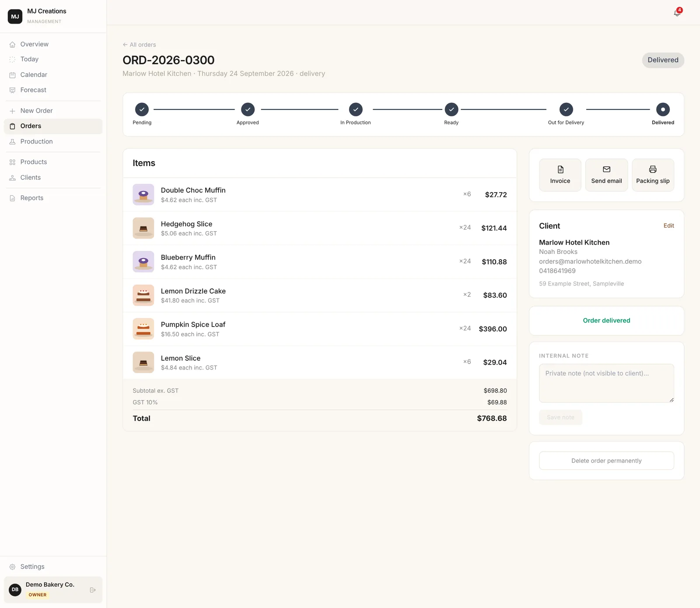Open the Calendar page
Screen dimensions: 700x608
point(53,75)
